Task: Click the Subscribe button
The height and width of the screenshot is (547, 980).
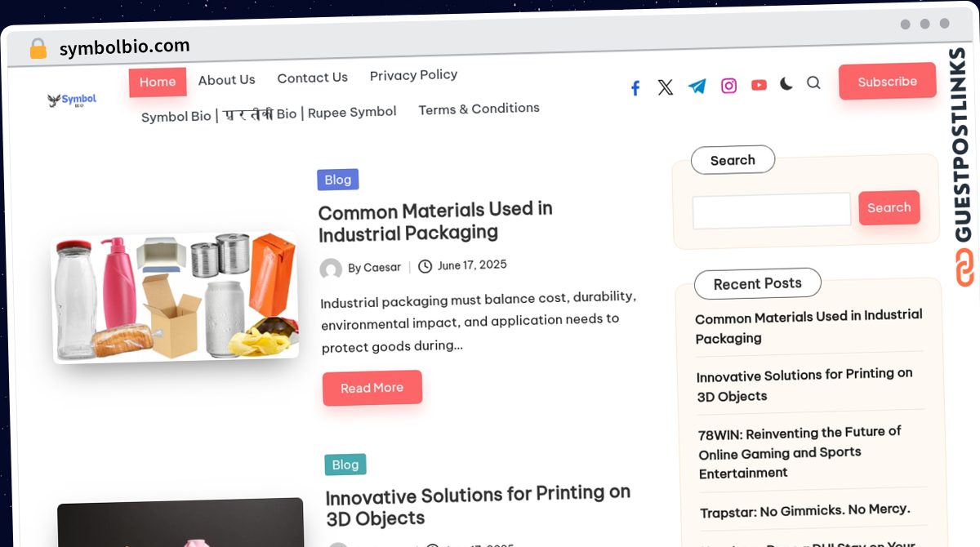Action: coord(887,82)
